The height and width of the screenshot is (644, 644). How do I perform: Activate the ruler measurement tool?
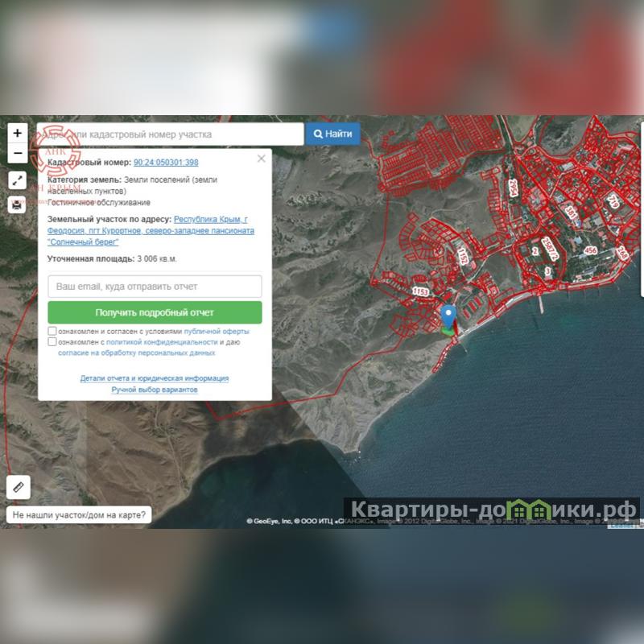point(18,487)
